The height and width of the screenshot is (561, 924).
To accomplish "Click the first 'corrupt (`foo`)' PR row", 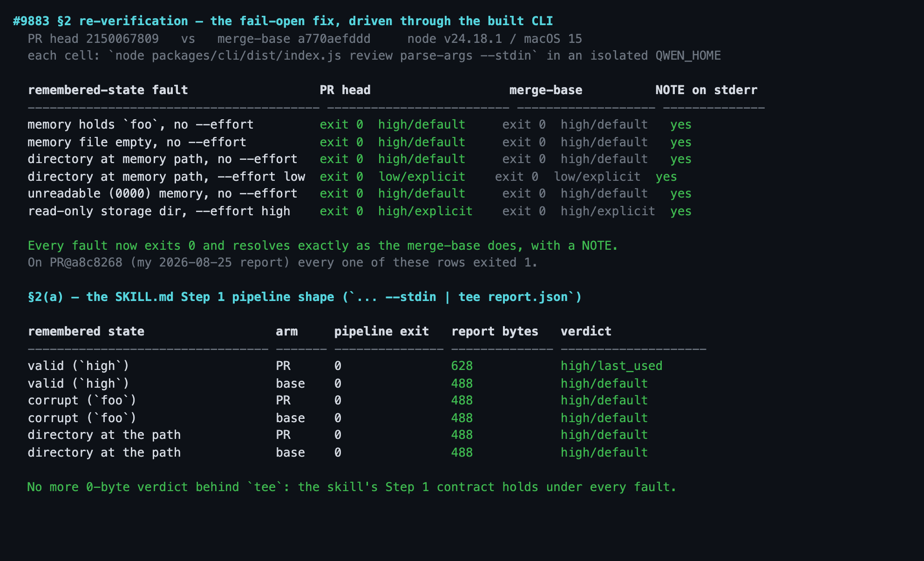I will pyautogui.click(x=338, y=400).
